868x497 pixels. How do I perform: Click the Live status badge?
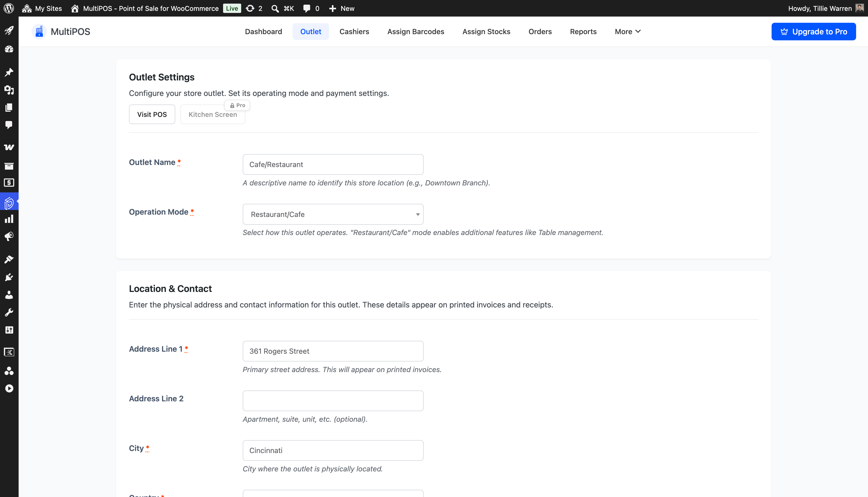pos(232,8)
